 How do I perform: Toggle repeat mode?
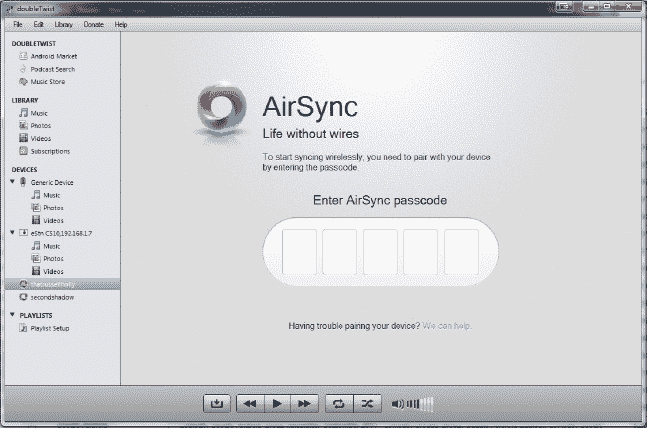(339, 403)
